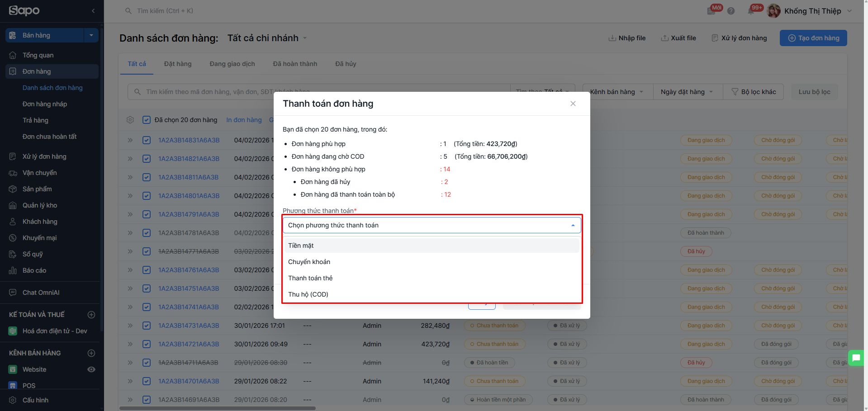Viewport: 868px width, 411px height.
Task: Close the Thanh toán đơn hàng dialog
Action: (573, 104)
